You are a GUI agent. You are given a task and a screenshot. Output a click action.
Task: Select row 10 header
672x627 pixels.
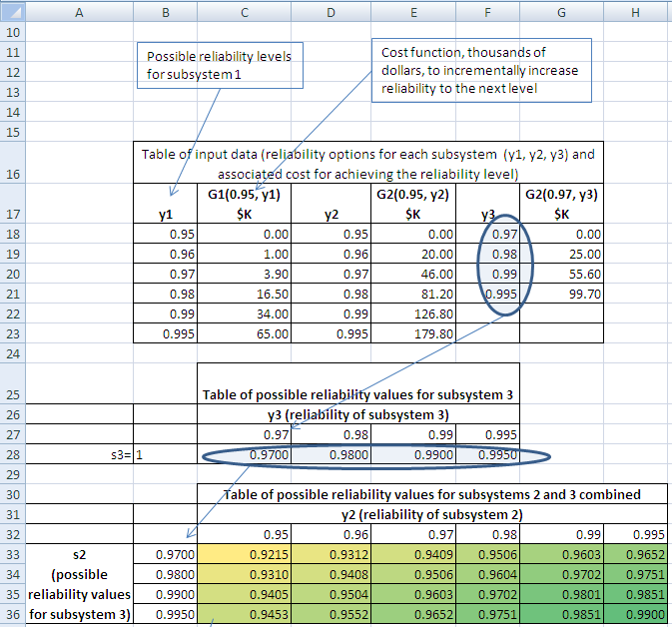pos(13,32)
